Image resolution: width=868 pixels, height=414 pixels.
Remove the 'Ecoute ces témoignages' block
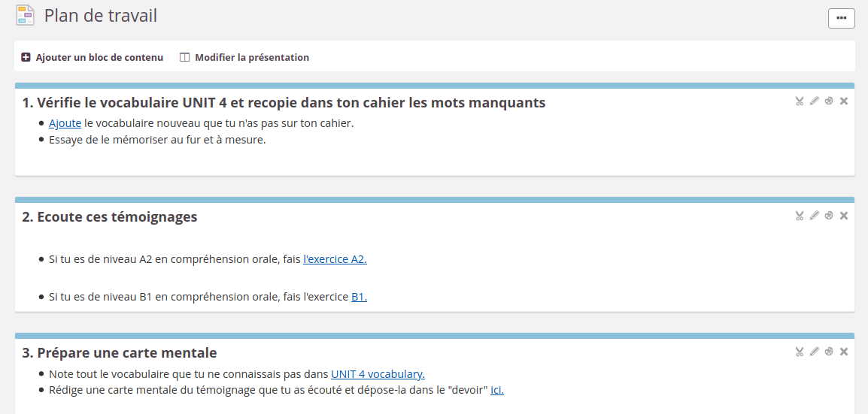coord(844,216)
